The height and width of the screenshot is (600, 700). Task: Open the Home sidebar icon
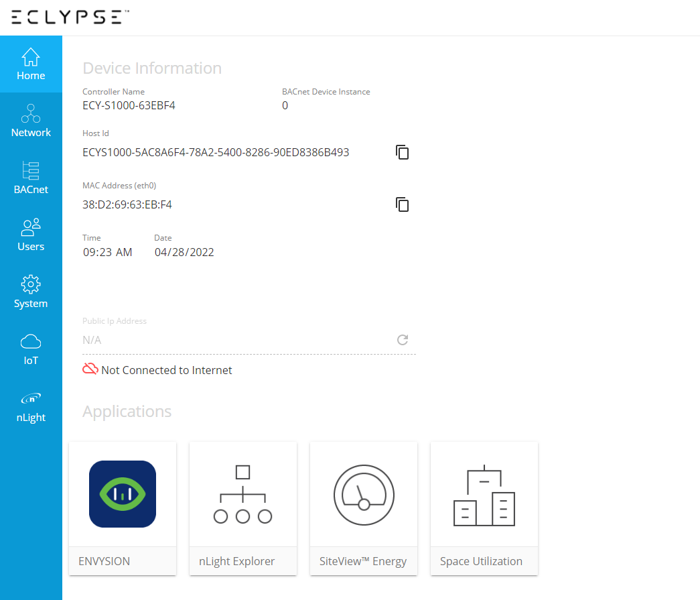pyautogui.click(x=31, y=64)
